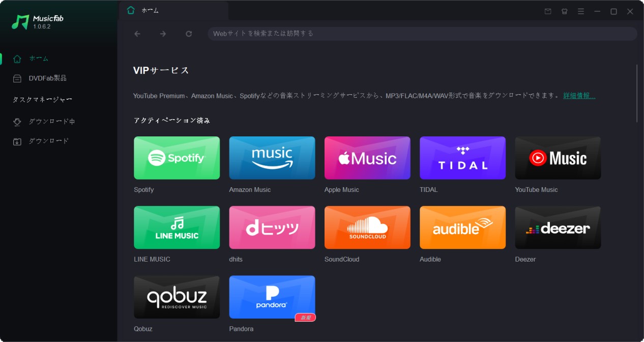
Task: Open the Amazon Music service card
Action: point(272,158)
